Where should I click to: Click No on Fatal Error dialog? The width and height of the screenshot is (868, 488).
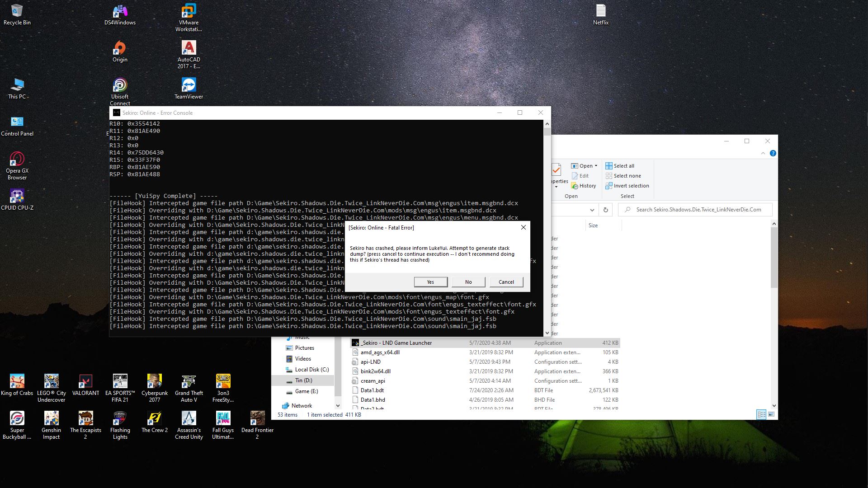click(468, 282)
